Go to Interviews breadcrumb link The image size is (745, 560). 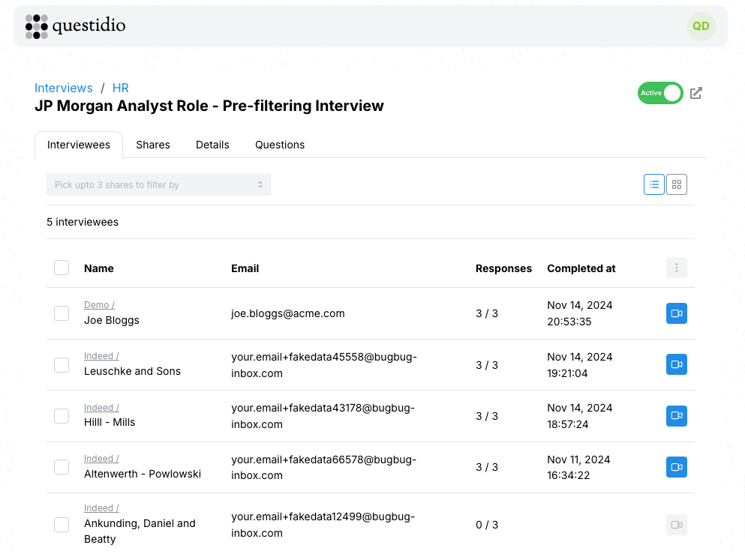[64, 88]
